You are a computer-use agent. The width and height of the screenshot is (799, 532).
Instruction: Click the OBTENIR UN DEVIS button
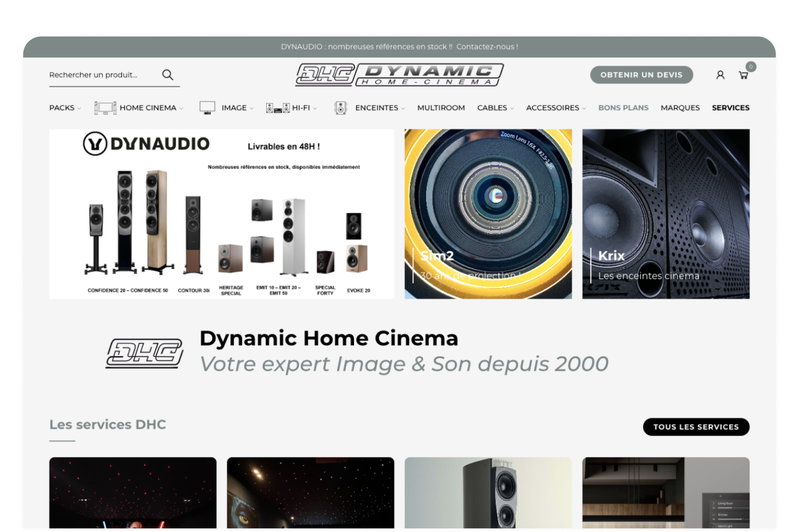[x=641, y=75]
